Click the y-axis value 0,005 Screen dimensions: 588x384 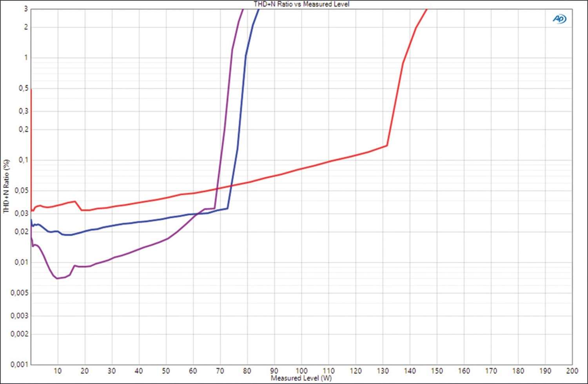(20, 293)
